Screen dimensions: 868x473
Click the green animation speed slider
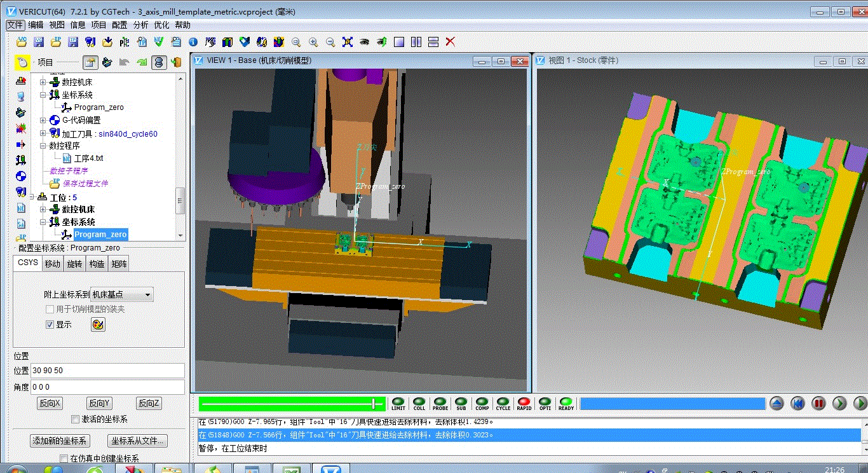[291, 404]
